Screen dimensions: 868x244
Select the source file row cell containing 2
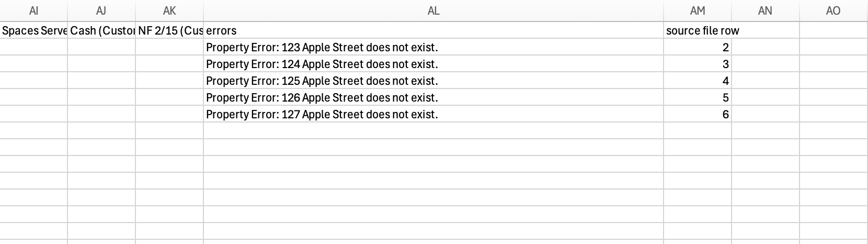pos(698,47)
